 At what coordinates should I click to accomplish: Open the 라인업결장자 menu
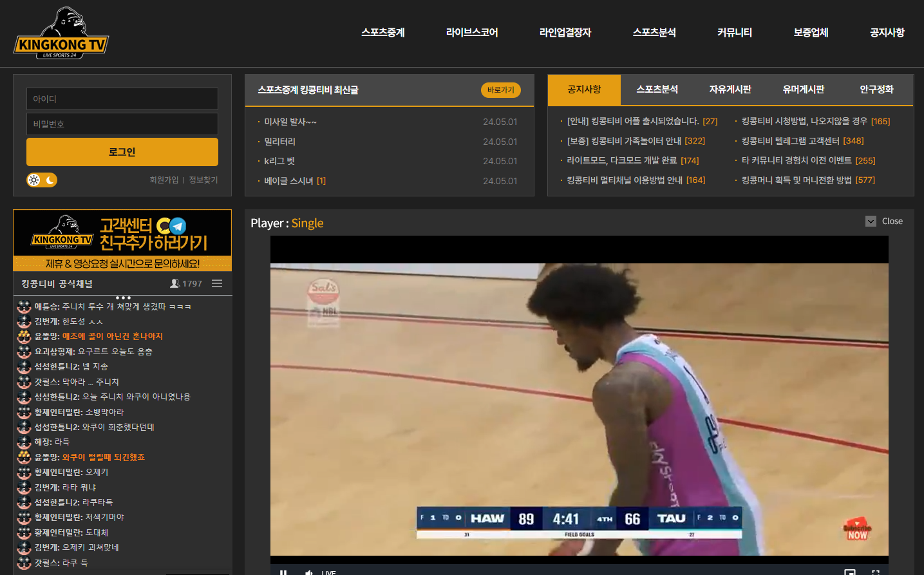[565, 32]
